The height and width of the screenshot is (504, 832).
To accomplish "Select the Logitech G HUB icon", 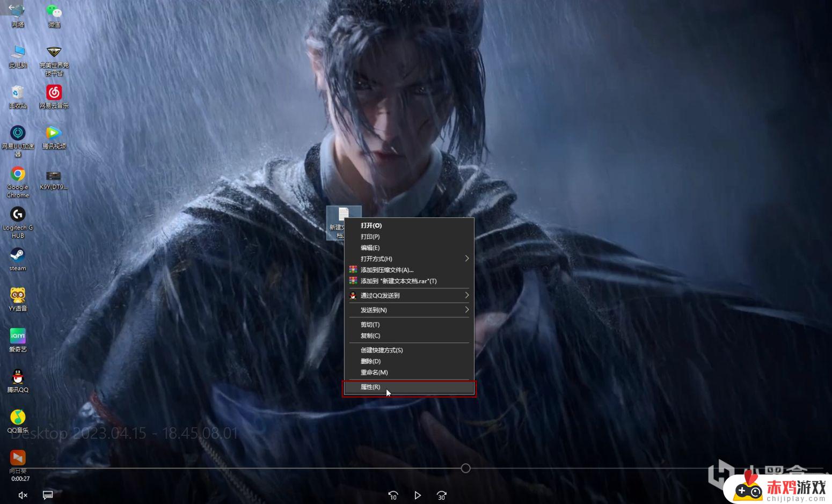I will tap(18, 222).
